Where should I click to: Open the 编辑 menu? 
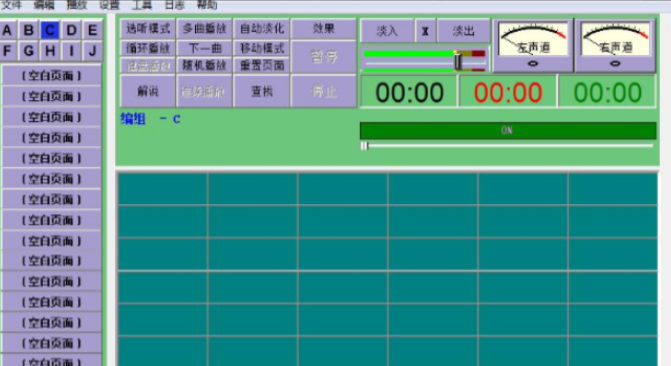[44, 5]
